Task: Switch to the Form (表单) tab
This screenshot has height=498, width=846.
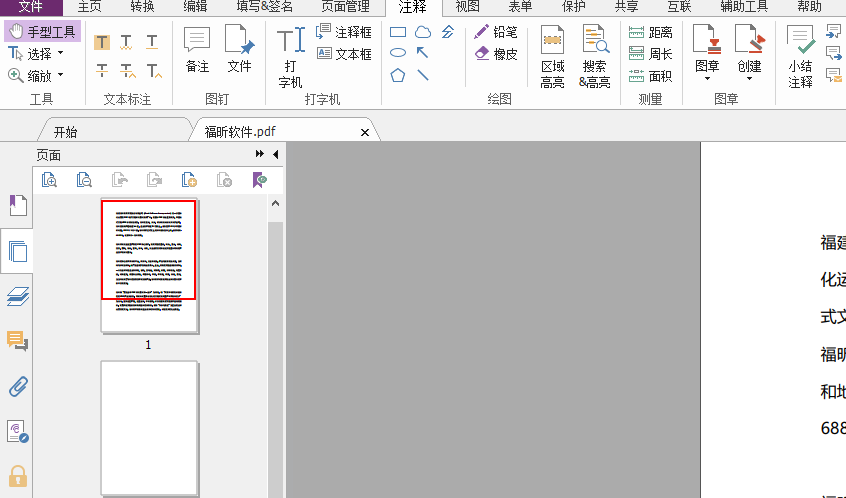Action: (520, 7)
